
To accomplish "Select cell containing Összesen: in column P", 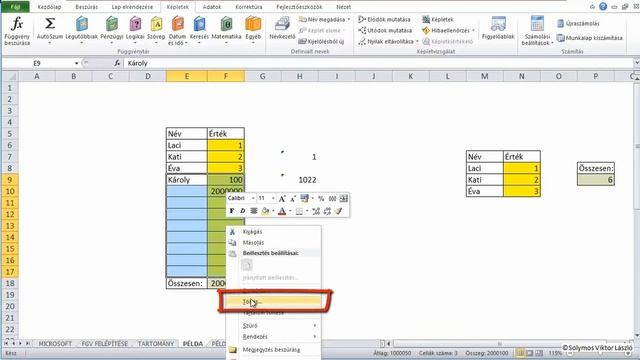I will [596, 168].
